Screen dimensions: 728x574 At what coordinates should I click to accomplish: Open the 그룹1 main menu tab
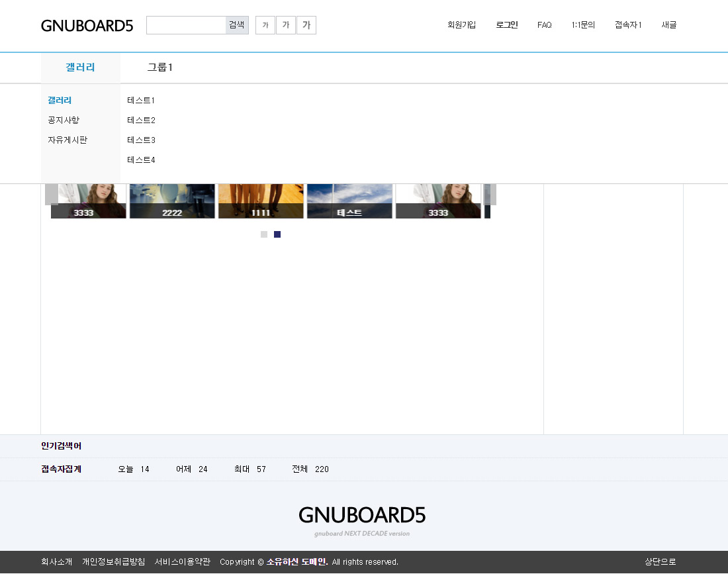160,68
